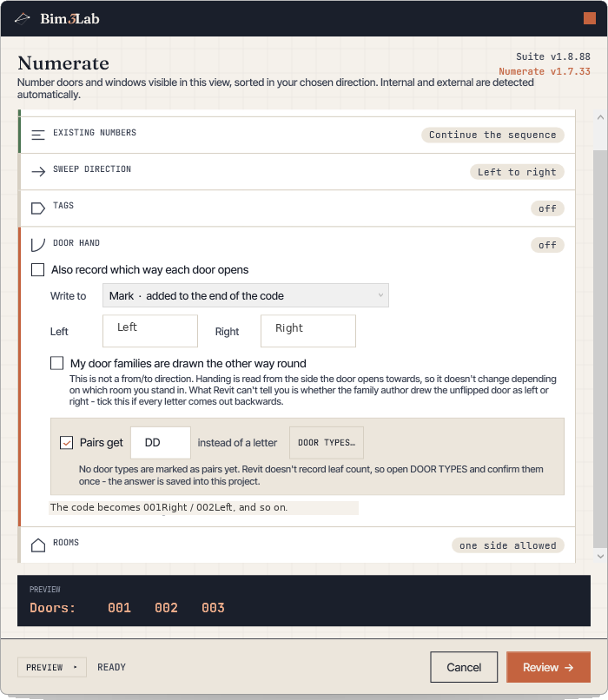The image size is (608, 700).
Task: Click the Door Hand swing icon
Action: click(38, 245)
